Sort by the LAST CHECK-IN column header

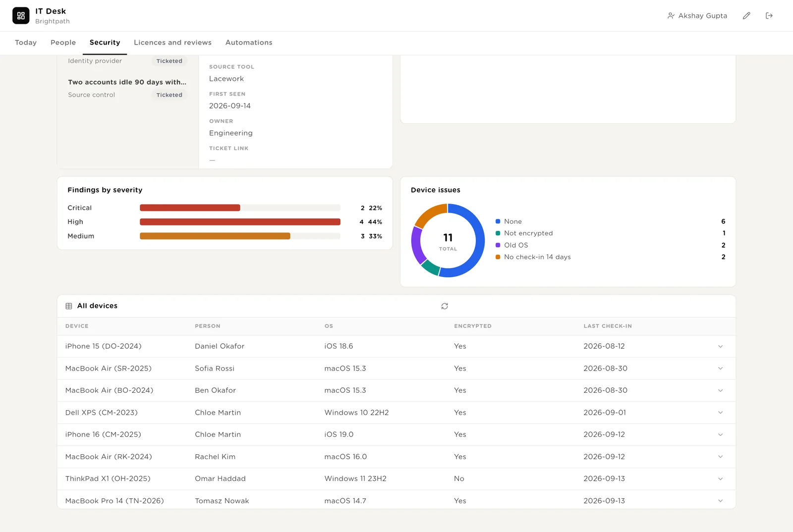point(608,326)
